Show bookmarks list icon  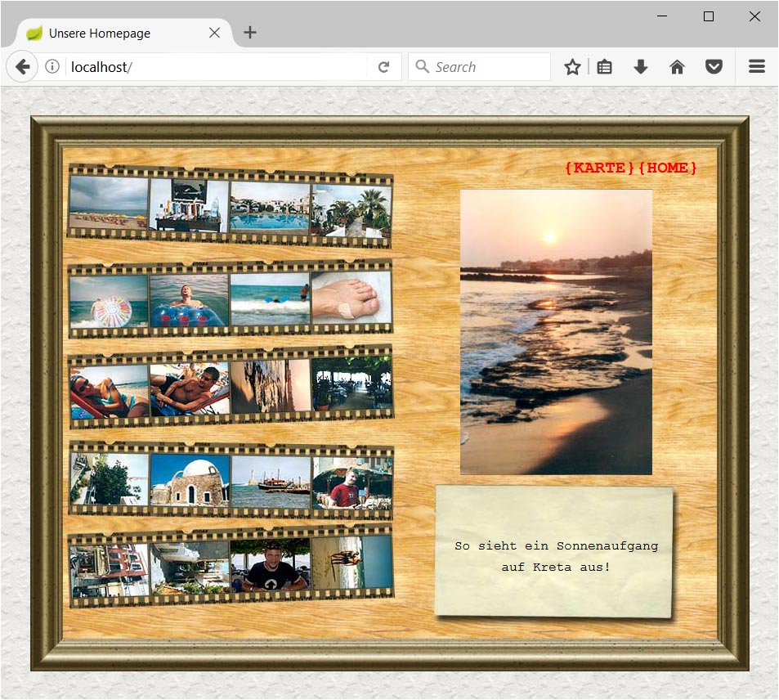pos(604,66)
